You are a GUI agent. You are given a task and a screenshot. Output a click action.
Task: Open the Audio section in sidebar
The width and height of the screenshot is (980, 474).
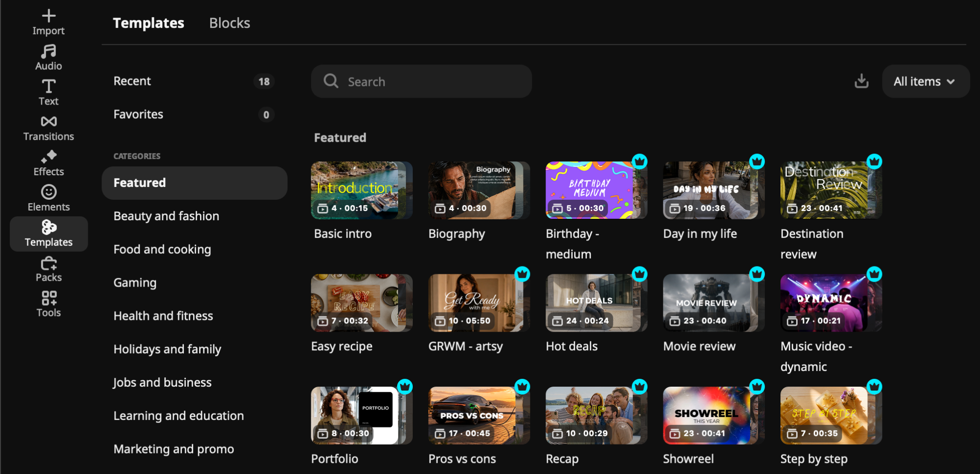click(x=49, y=58)
